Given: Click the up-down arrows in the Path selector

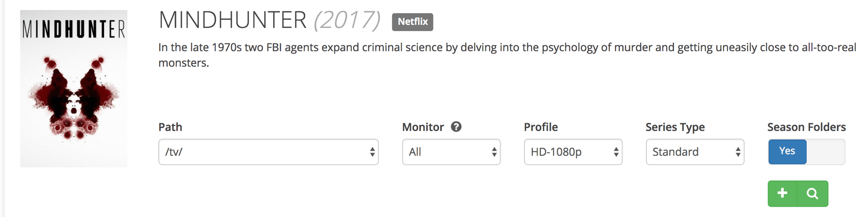Looking at the screenshot, I should (x=372, y=152).
